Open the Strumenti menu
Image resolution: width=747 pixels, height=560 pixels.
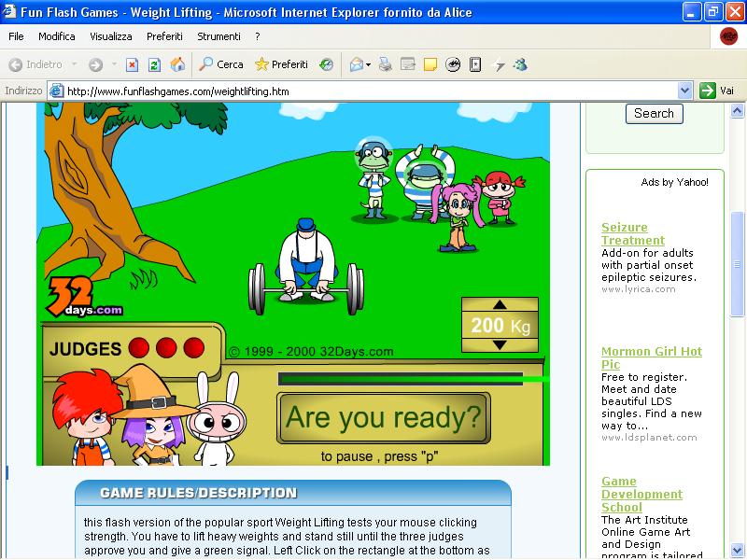[x=218, y=36]
